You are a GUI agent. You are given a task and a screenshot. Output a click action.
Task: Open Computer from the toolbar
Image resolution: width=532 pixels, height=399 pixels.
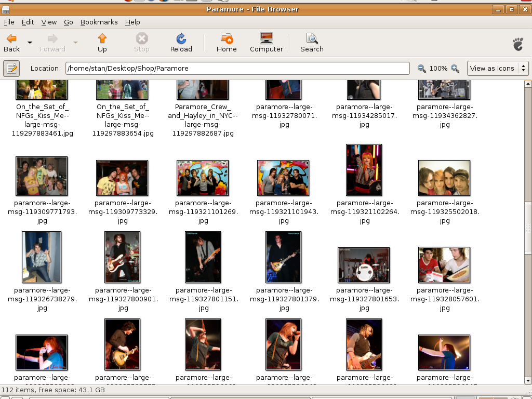(267, 39)
